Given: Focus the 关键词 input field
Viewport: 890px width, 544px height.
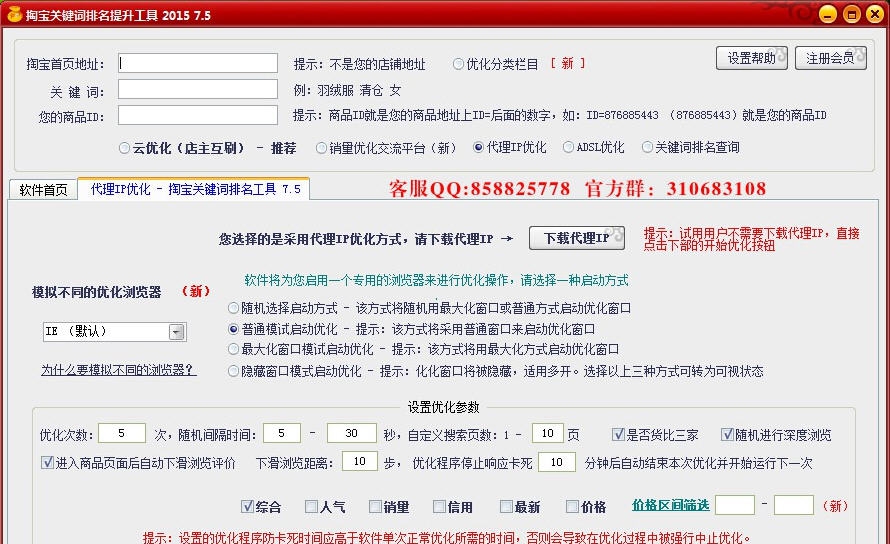Looking at the screenshot, I should 198,89.
